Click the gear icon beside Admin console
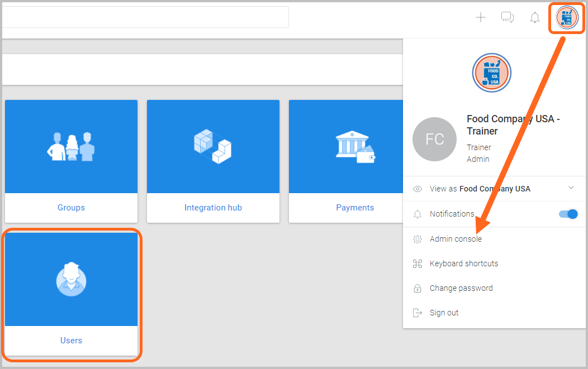Viewport: 588px width, 369px height. tap(417, 238)
